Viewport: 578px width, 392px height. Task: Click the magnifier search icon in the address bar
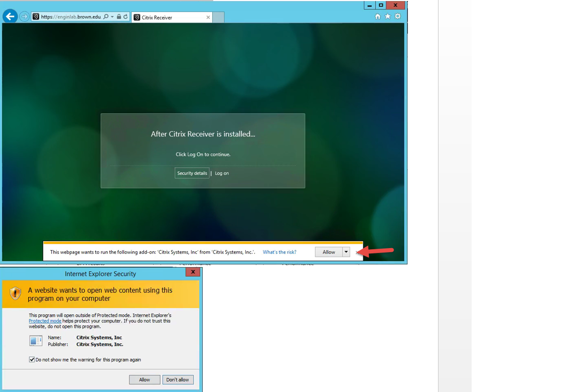click(x=106, y=17)
